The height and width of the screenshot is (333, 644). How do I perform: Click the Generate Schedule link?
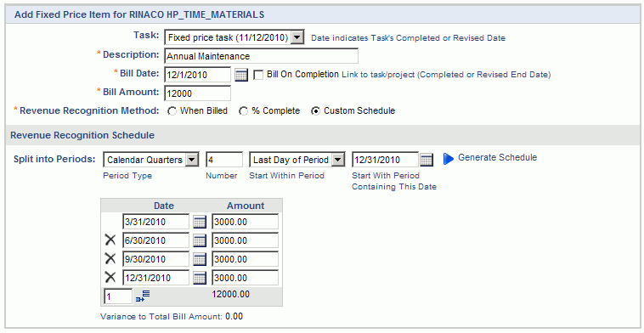(x=497, y=158)
